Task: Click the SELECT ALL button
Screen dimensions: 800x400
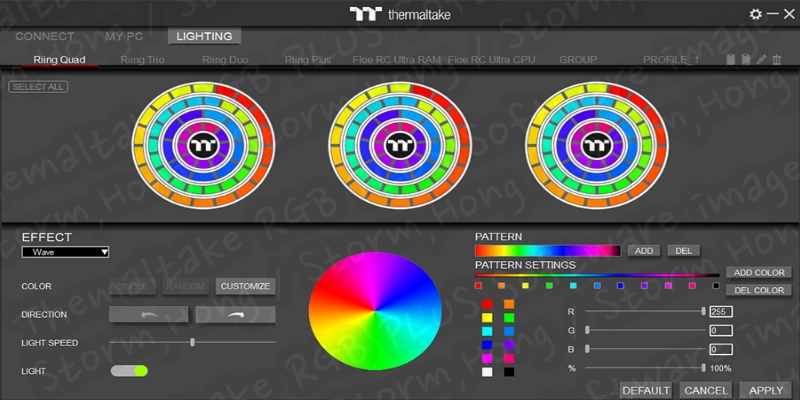Action: click(38, 87)
